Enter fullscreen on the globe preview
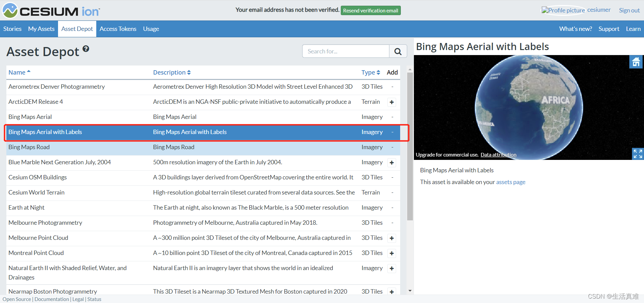 pos(638,154)
